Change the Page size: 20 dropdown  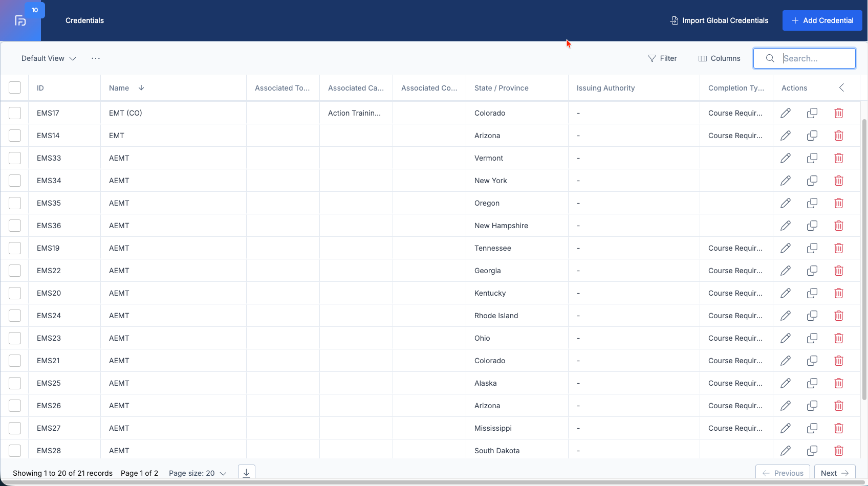(x=198, y=473)
